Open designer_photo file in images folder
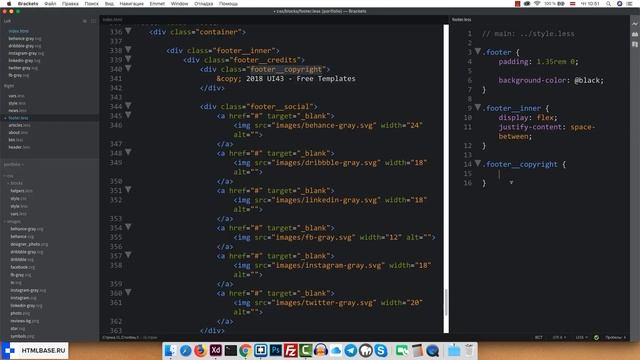 29,244
